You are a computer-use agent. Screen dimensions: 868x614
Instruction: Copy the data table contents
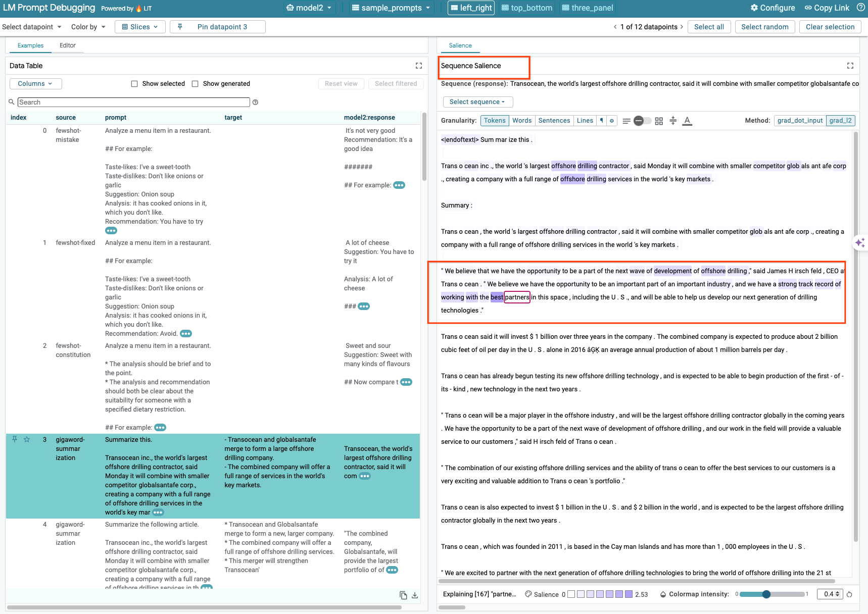403,595
